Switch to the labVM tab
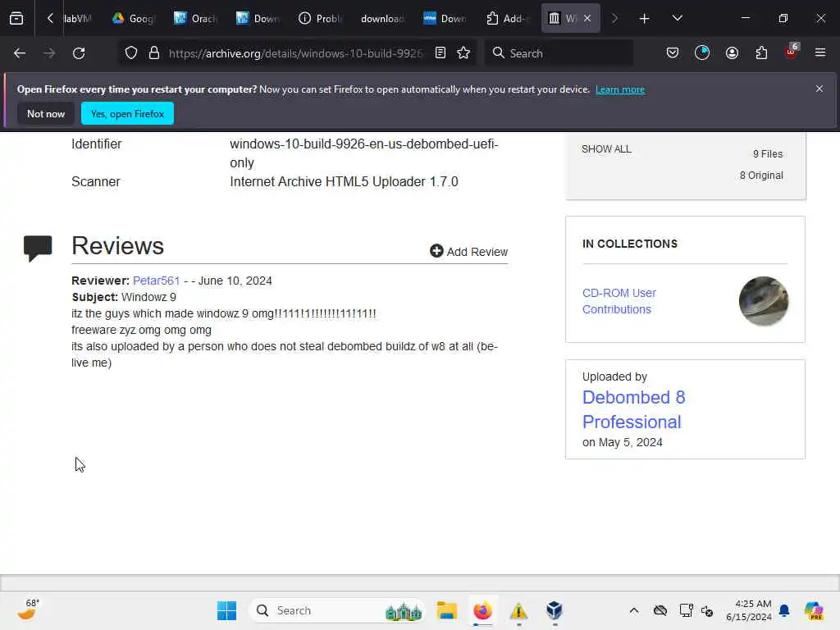Image resolution: width=840 pixels, height=630 pixels. coord(77,19)
